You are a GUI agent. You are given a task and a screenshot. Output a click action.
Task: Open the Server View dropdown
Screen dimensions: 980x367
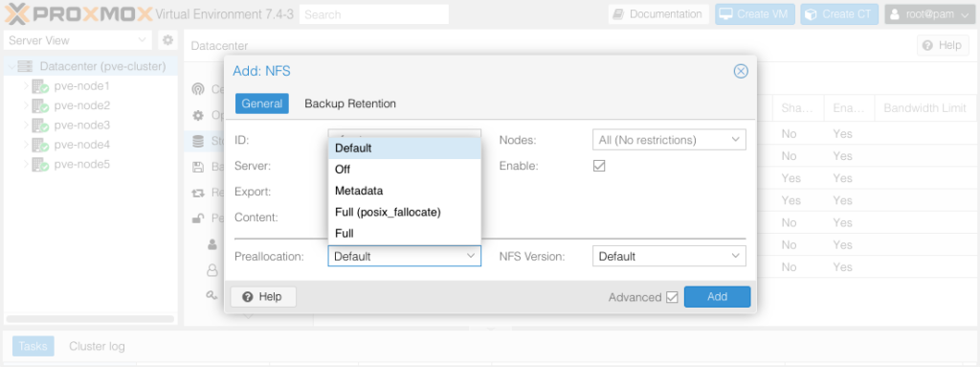[x=78, y=40]
